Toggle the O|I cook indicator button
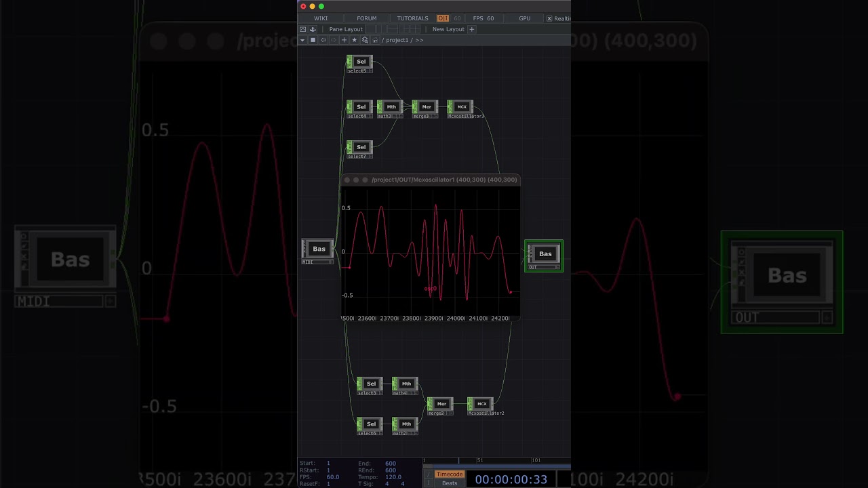This screenshot has height=488, width=868. [x=443, y=18]
